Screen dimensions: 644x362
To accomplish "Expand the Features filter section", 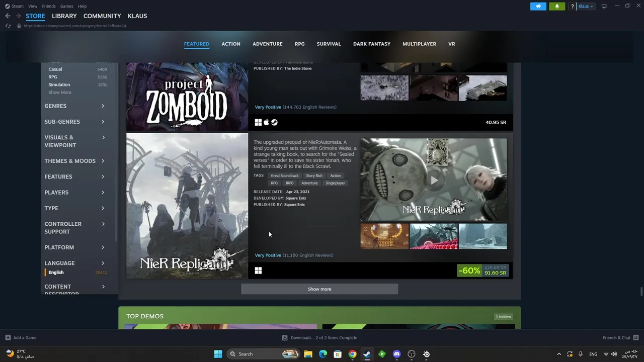I will pos(74,176).
